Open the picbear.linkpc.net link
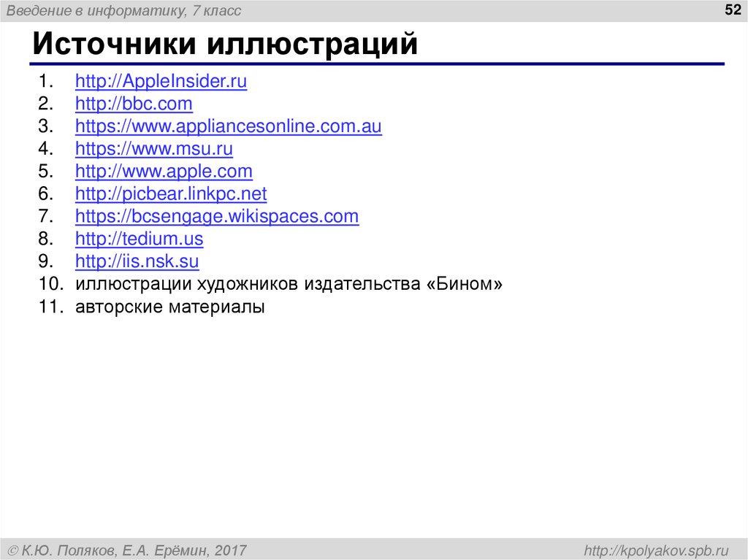 pyautogui.click(x=170, y=194)
